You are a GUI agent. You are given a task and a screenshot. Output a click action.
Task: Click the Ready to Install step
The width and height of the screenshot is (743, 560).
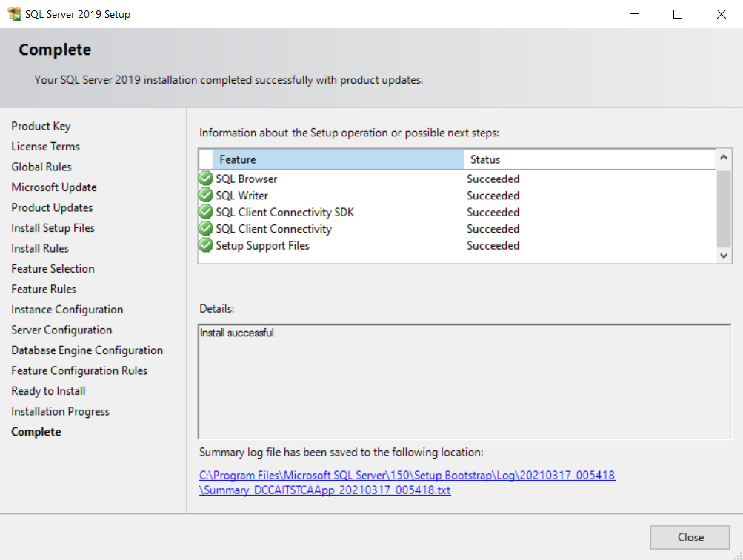click(x=48, y=391)
